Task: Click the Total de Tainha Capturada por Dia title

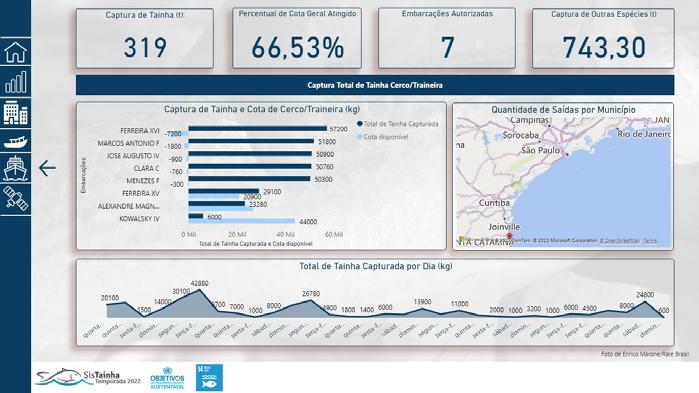Action: click(x=375, y=266)
